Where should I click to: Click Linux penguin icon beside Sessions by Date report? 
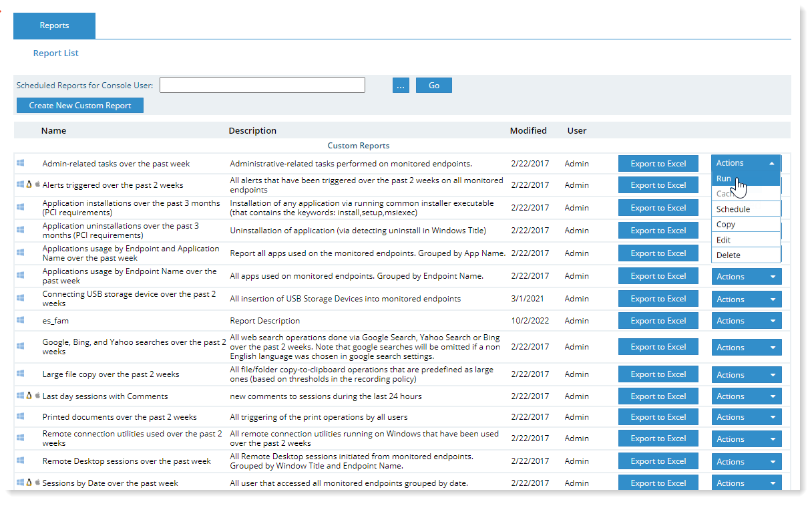[29, 483]
